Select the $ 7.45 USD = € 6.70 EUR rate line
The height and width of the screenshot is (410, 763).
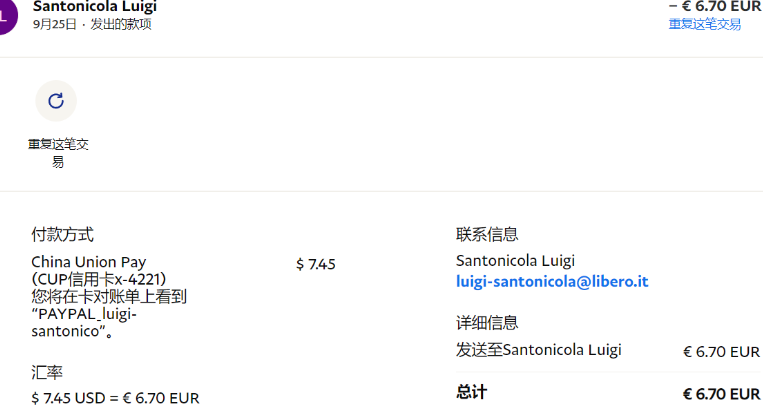[115, 398]
